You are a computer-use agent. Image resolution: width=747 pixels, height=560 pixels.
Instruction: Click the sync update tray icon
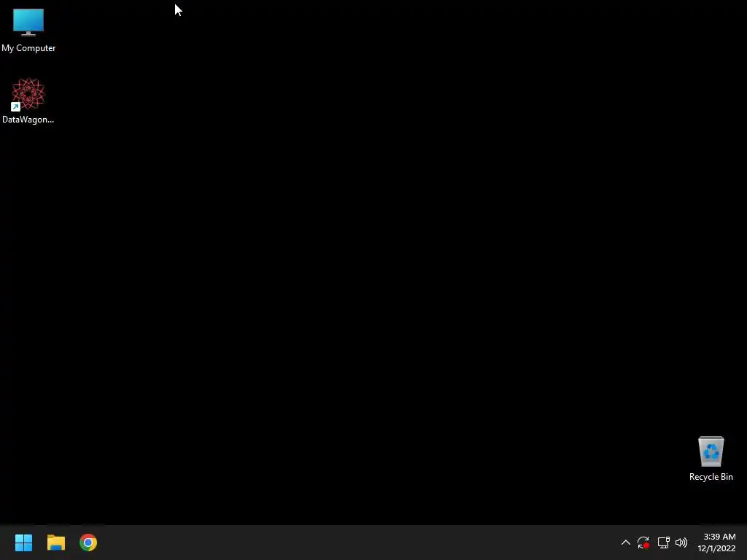(x=643, y=542)
